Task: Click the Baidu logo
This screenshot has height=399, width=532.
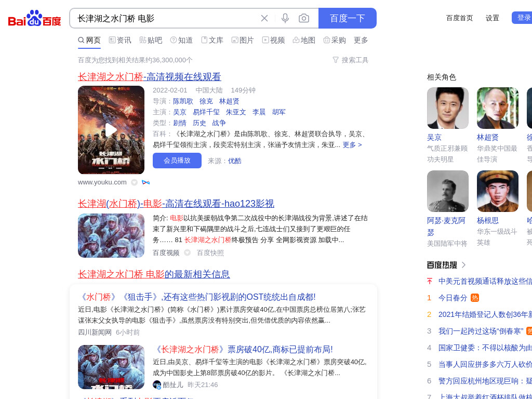Action: (x=35, y=18)
